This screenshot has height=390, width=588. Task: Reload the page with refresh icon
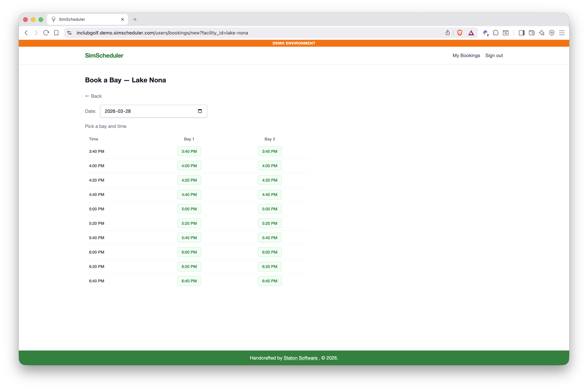point(46,33)
